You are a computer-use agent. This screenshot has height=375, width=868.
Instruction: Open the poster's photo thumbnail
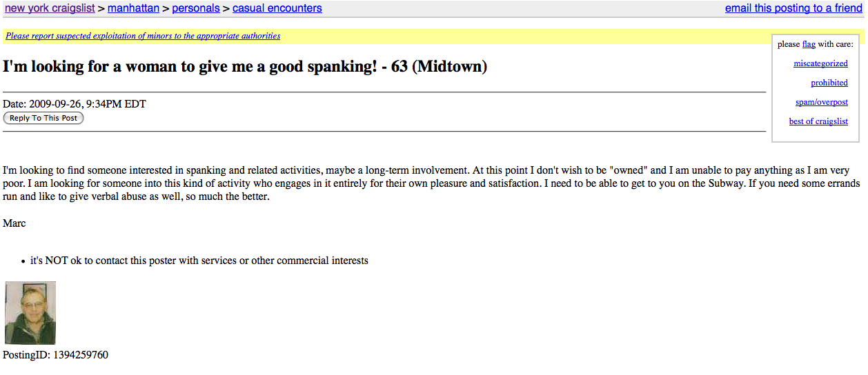point(30,313)
